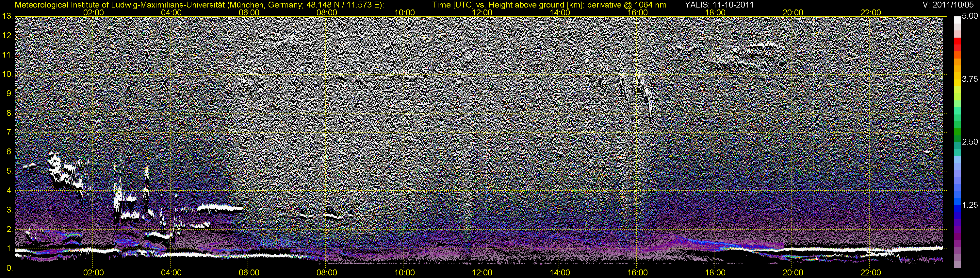Click the 02:00 label on the upper time axis
Viewport: 980px width, 278px height.
pyautogui.click(x=93, y=12)
